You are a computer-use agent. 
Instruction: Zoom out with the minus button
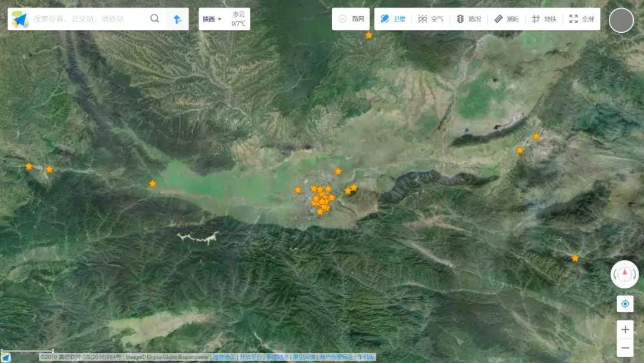point(625,347)
